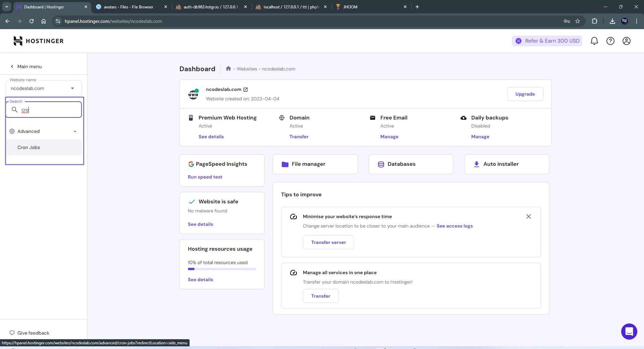
Task: Open notifications bell
Action: tap(594, 41)
